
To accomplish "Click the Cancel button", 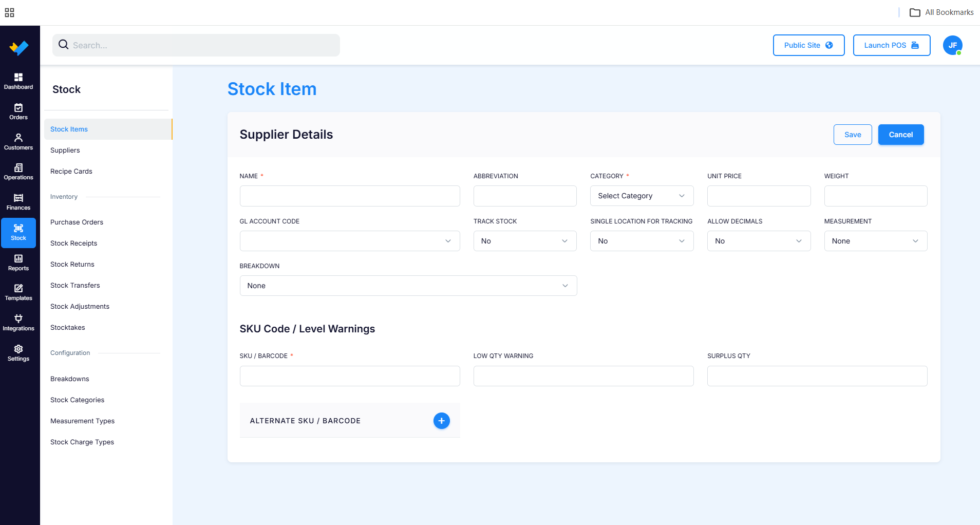I will tap(901, 135).
